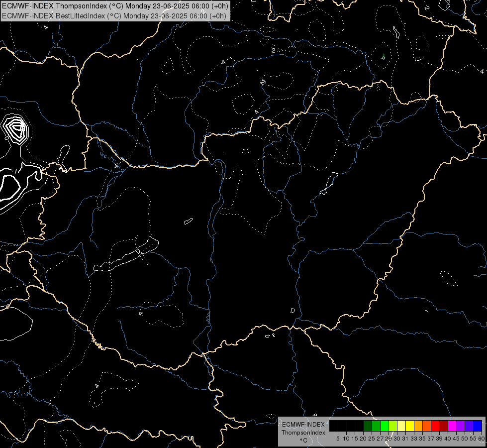
Task: Select the medium green 25-27 legend swatch
Action: (x=376, y=426)
